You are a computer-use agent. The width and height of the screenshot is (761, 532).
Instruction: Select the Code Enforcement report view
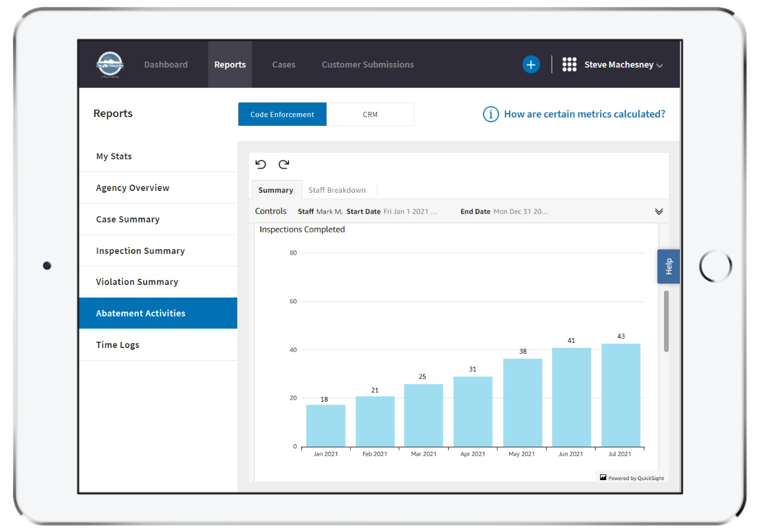[282, 114]
